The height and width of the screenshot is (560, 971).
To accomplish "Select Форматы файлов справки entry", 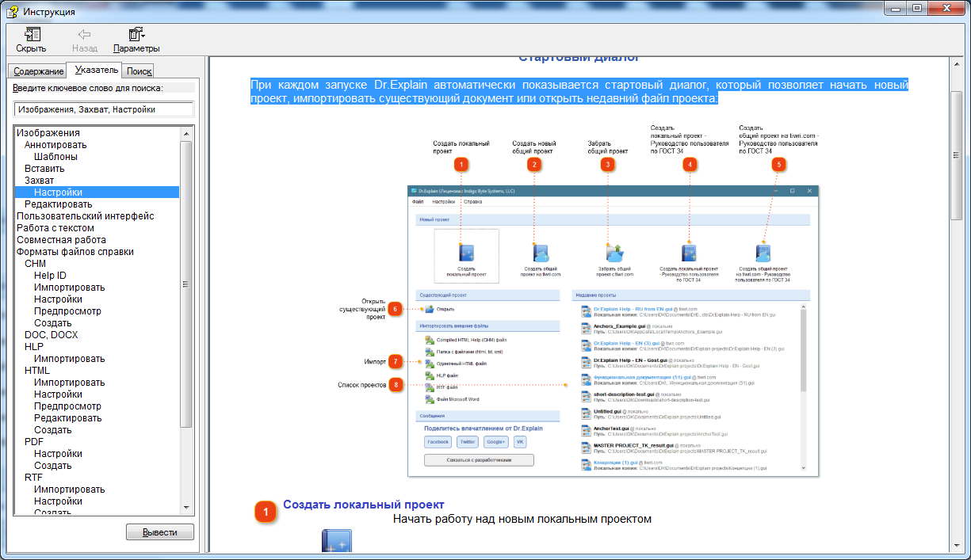I will pos(75,252).
